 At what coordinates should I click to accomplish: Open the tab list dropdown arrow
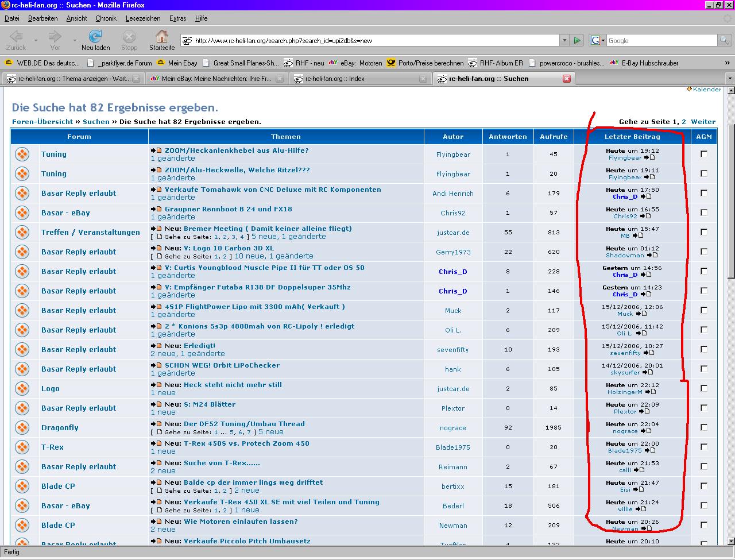(x=730, y=79)
